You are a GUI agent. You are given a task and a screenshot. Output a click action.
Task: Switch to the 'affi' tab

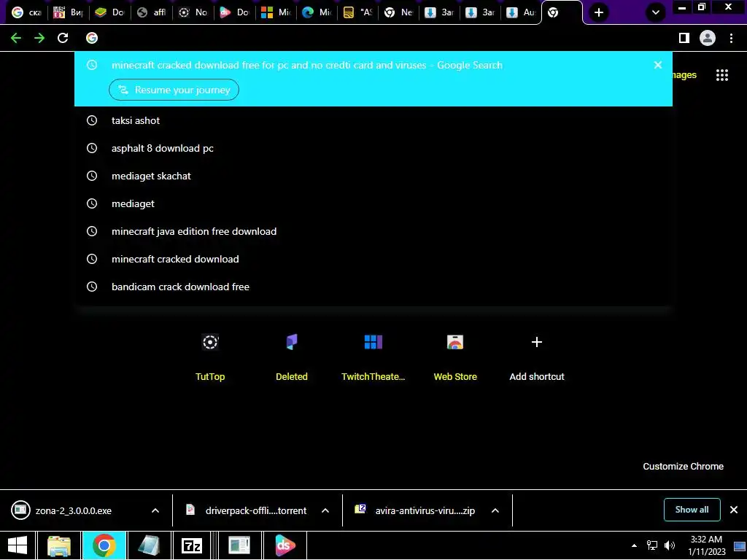[152, 12]
